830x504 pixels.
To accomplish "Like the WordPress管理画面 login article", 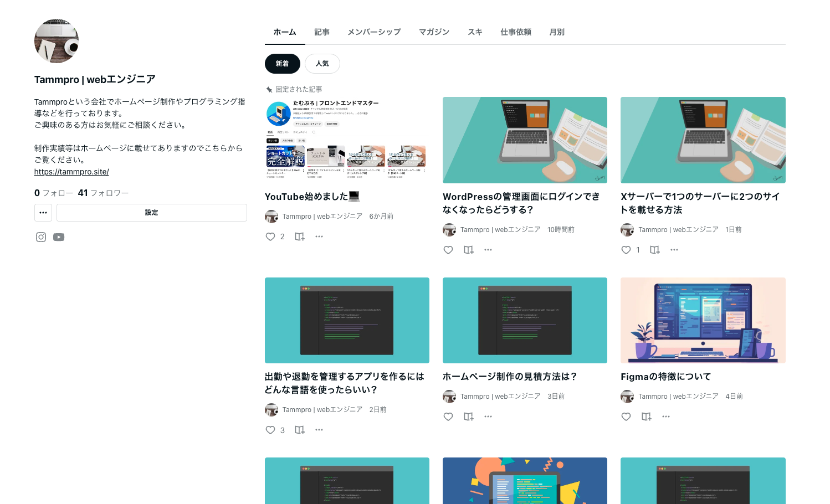I will [x=448, y=250].
